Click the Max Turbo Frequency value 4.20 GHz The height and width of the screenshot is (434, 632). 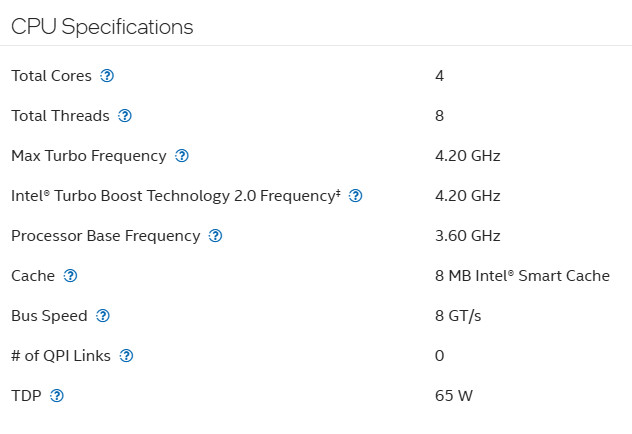coord(467,156)
